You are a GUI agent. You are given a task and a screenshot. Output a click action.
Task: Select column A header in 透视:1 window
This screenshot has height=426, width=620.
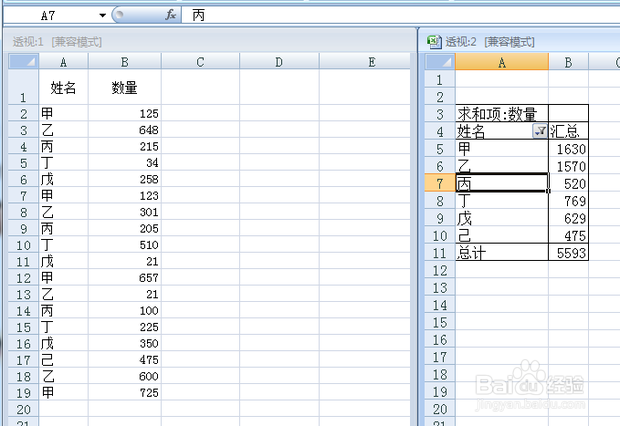63,62
